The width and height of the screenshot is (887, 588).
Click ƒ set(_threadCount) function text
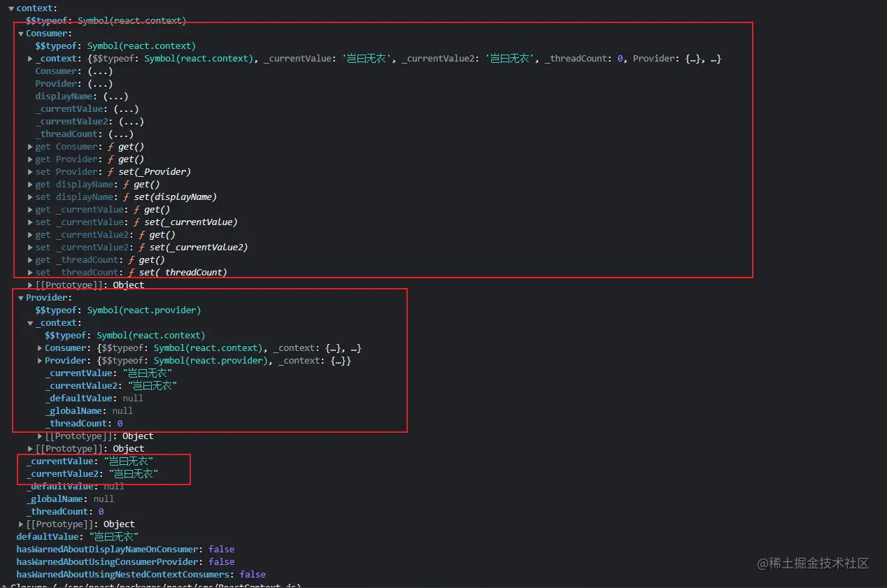point(178,273)
